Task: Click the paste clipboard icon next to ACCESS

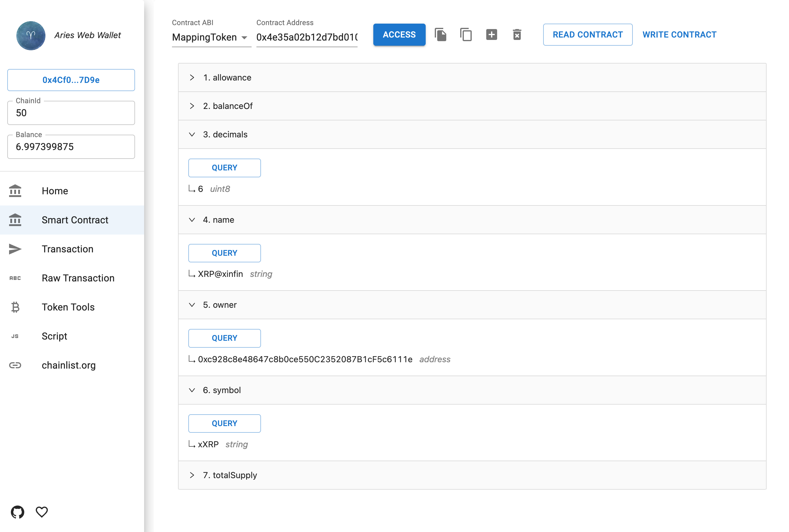Action: click(x=440, y=34)
